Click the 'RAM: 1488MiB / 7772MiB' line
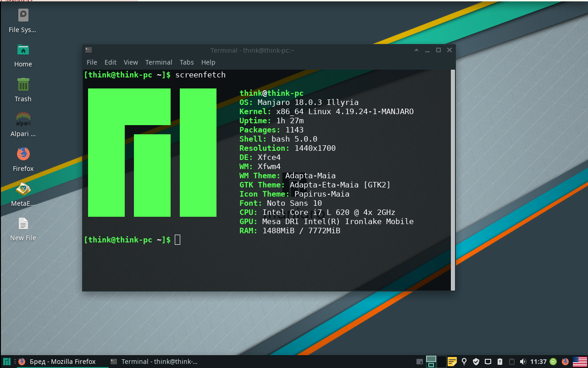Viewport: 588px width, 368px height. 290,231
